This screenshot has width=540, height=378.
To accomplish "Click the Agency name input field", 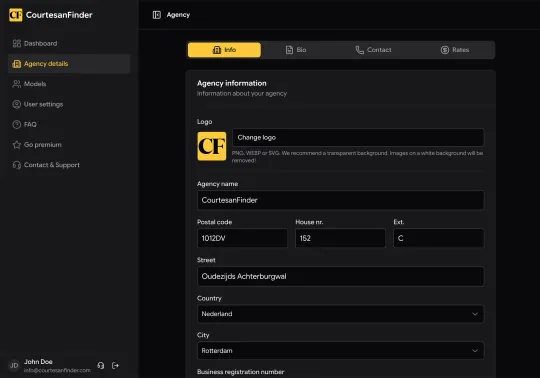I will 340,200.
